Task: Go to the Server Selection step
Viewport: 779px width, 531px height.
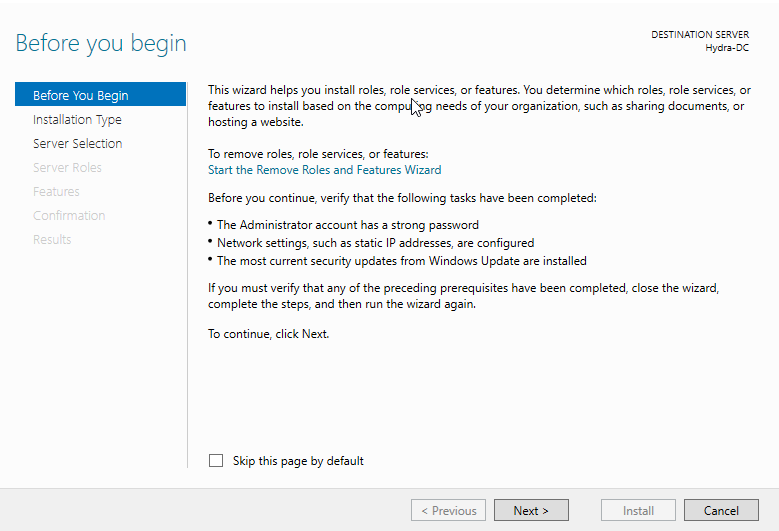Action: tap(78, 144)
